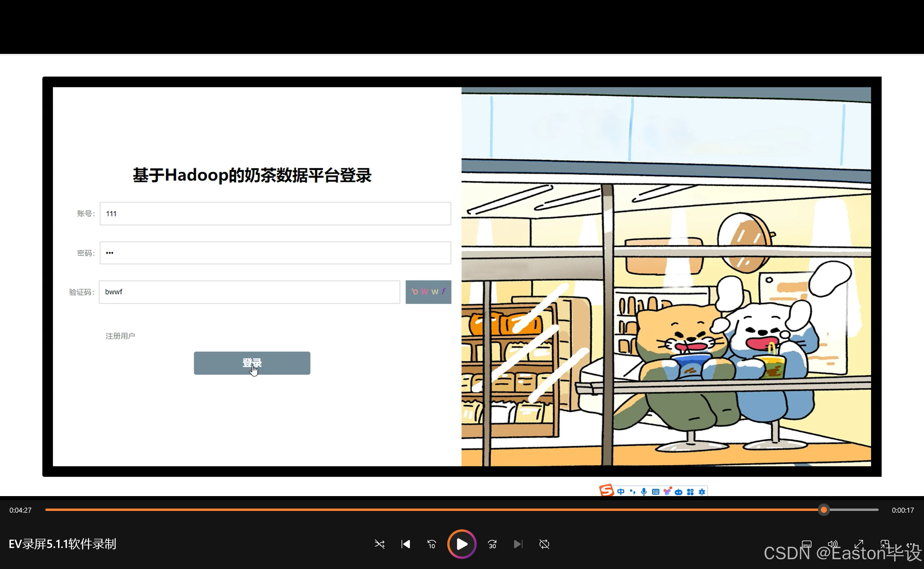924x569 pixels.
Task: Click the login page title heading
Action: coord(252,175)
